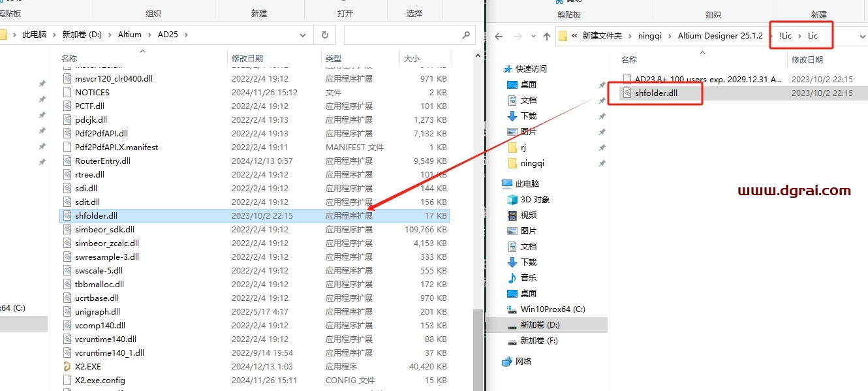Viewport: 868px width, 391px height.
Task: Click the search magnifier in AD25 window
Action: click(x=466, y=35)
